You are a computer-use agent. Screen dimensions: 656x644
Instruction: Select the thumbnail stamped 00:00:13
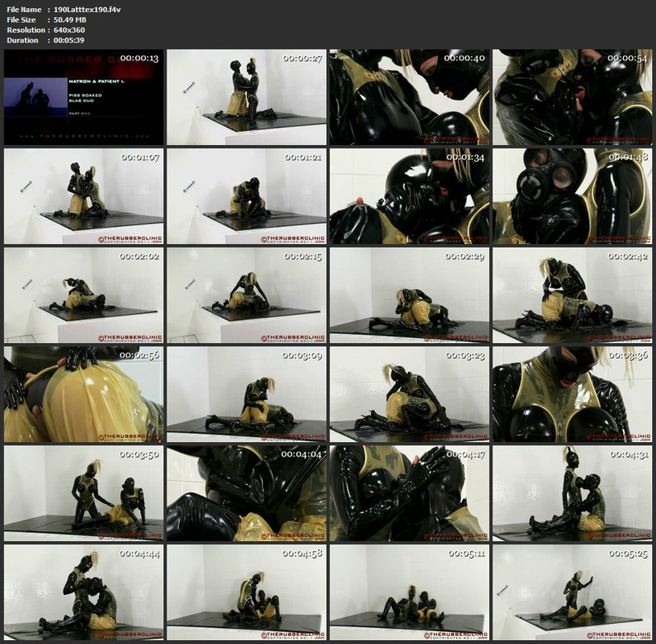tap(84, 97)
